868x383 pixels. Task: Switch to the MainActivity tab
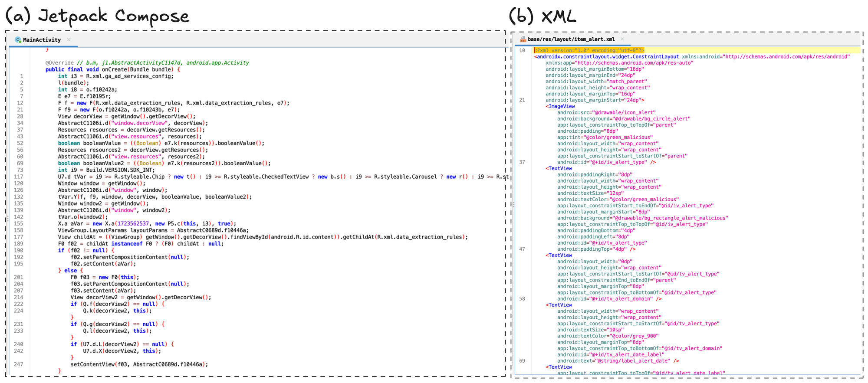pyautogui.click(x=42, y=40)
